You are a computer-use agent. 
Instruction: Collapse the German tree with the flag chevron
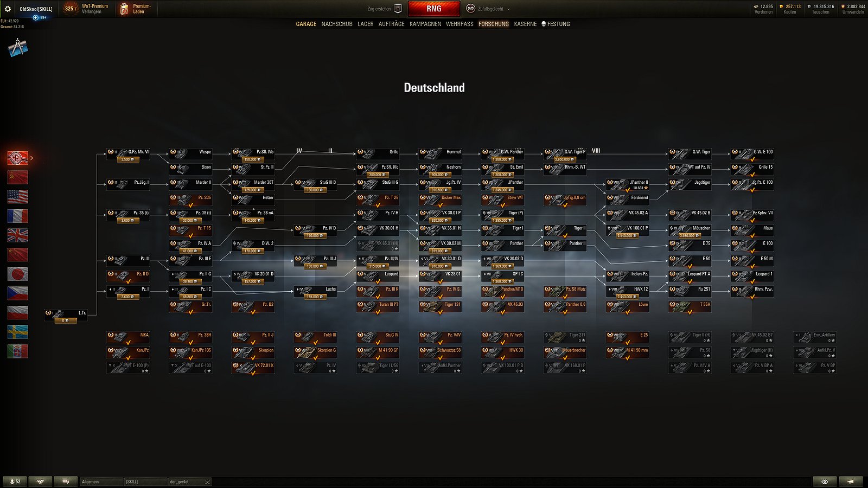click(33, 159)
